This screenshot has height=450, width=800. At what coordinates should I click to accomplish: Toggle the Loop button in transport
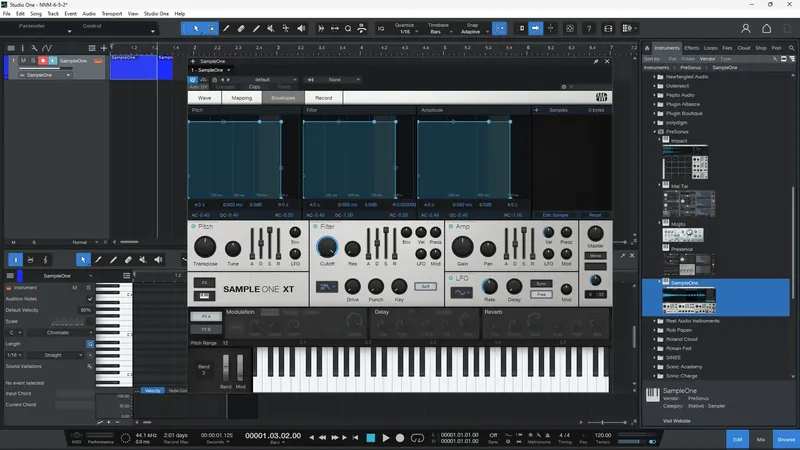417,438
